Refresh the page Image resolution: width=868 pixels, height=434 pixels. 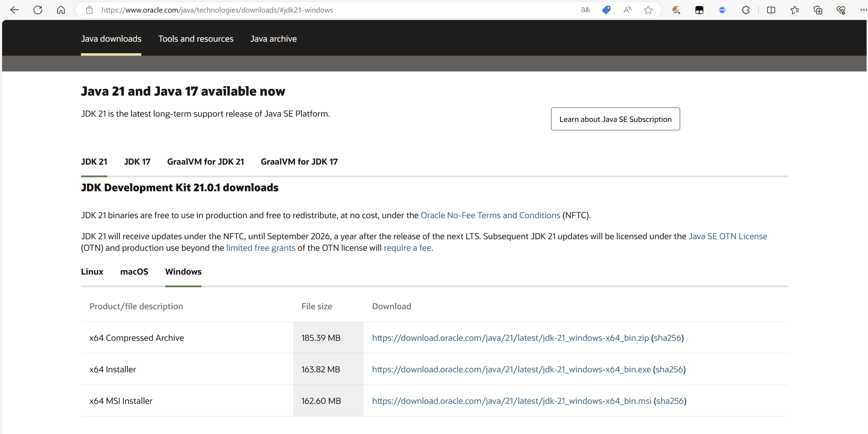[38, 10]
